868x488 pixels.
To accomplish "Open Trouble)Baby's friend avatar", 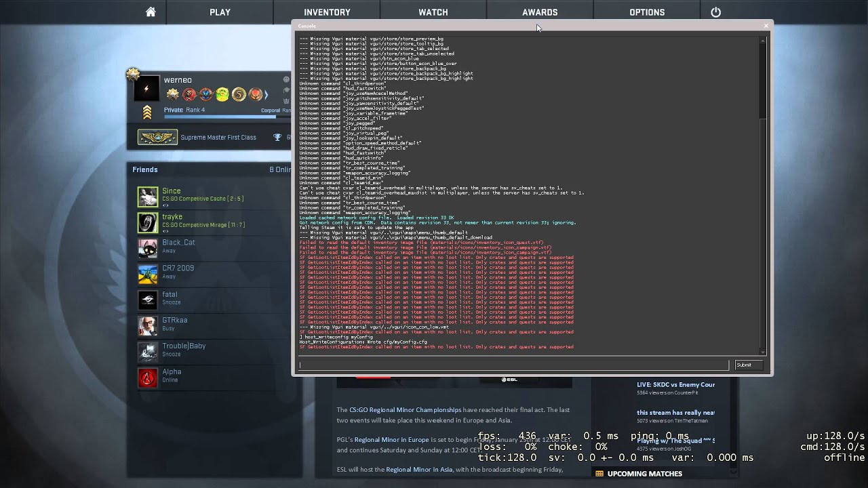I will [x=147, y=351].
